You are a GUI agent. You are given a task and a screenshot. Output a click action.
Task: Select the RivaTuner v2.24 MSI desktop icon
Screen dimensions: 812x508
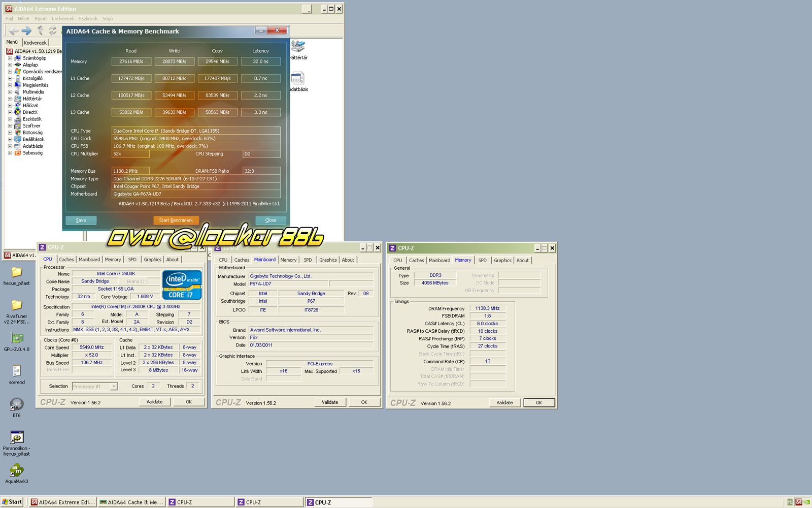click(17, 305)
